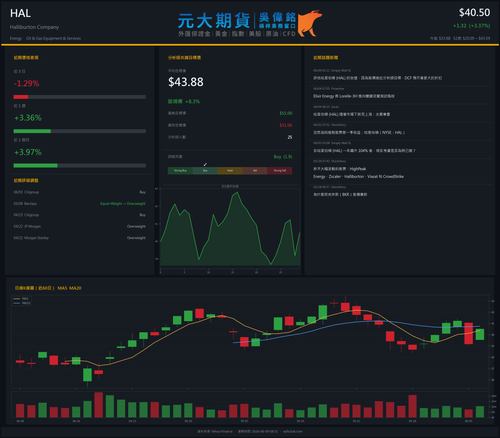Screen dimensions: 500x438
Task: Click the $31.00 low target price
Action: point(286,125)
